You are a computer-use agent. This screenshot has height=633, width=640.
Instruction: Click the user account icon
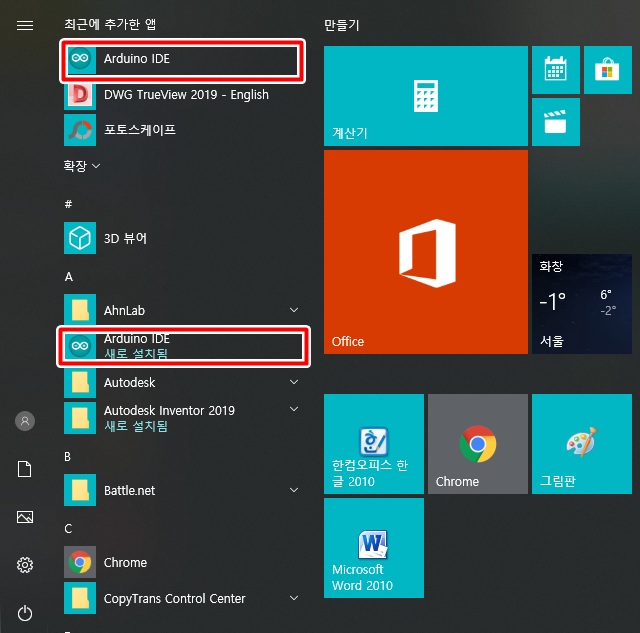(25, 421)
